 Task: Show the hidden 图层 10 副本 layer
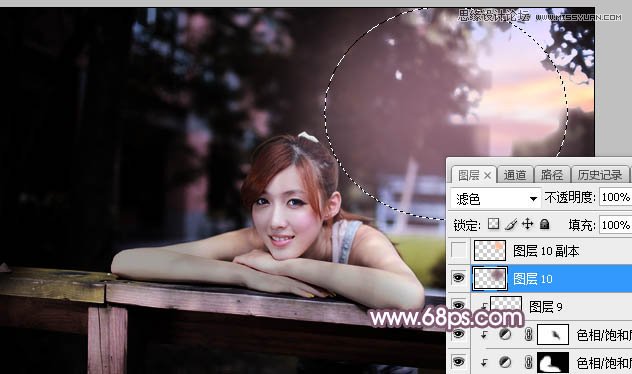(458, 250)
